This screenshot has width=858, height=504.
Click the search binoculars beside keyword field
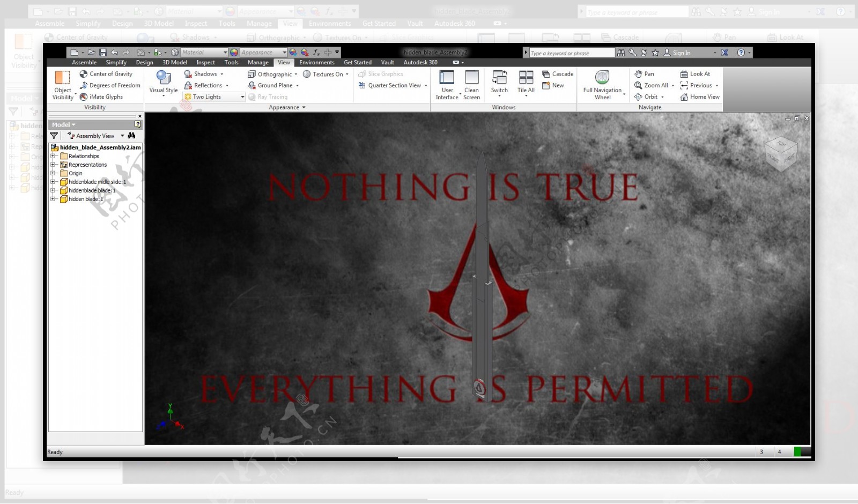[x=621, y=53]
